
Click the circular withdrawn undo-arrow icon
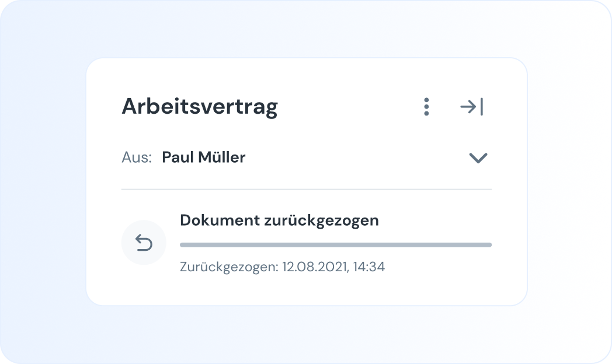click(x=144, y=242)
